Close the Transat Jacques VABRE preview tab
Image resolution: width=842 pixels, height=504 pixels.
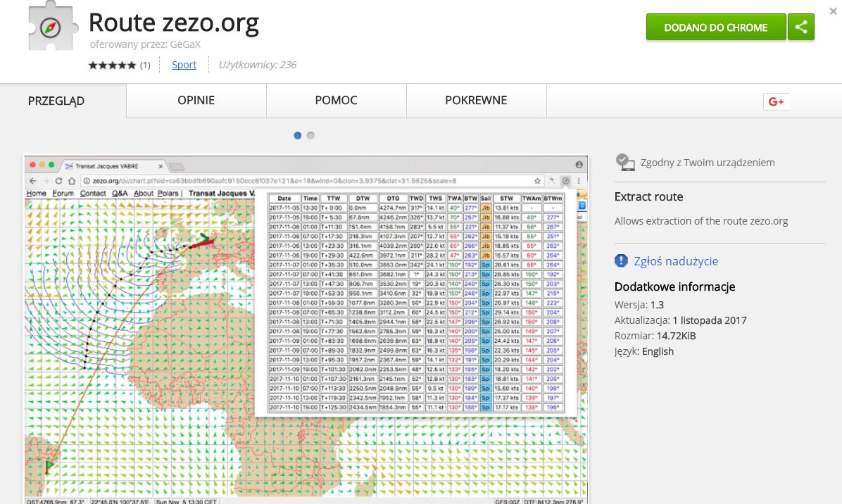[160, 166]
